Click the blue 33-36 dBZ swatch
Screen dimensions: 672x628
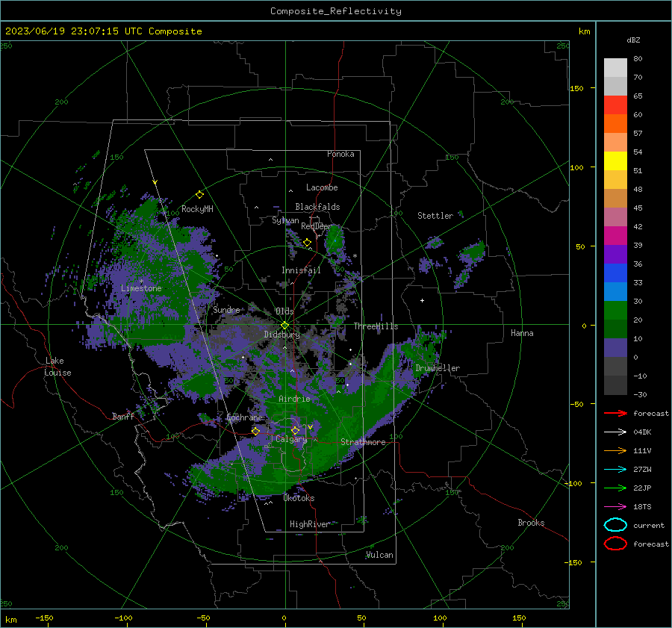pyautogui.click(x=615, y=273)
